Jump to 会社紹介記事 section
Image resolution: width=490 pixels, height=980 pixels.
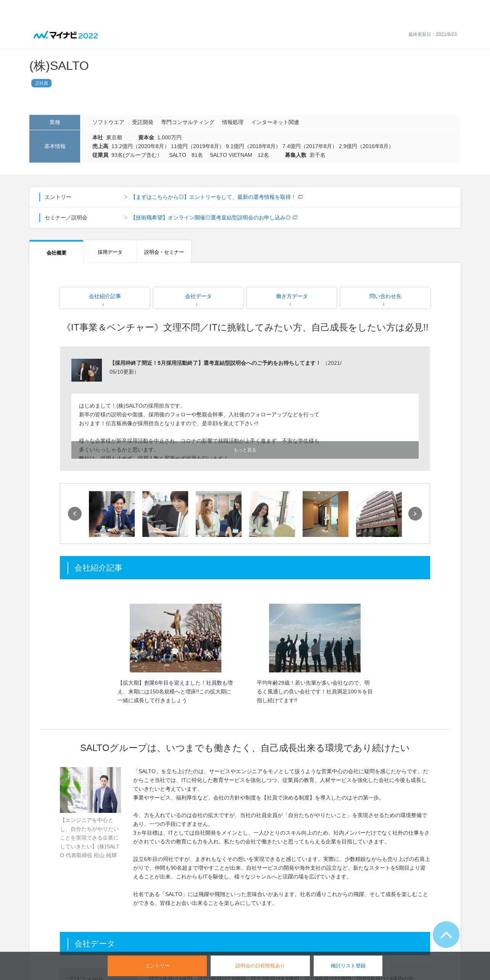point(105,298)
